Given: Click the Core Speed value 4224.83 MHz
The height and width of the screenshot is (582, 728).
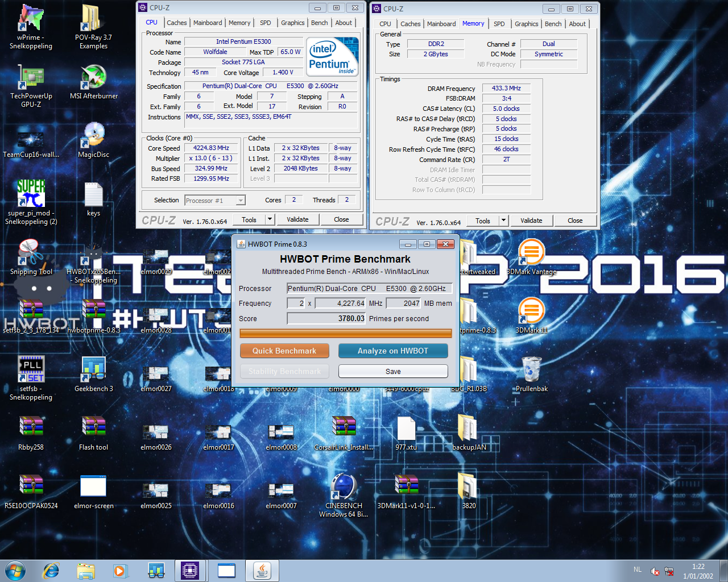Looking at the screenshot, I should click(x=211, y=148).
